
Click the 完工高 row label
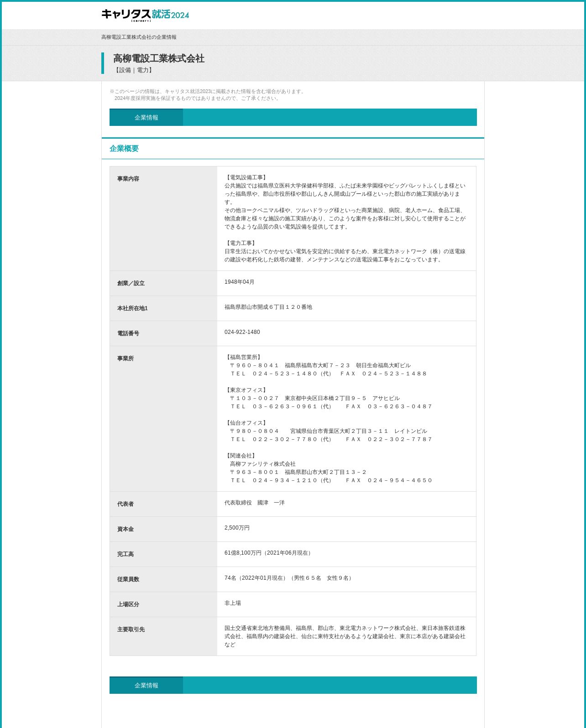(x=126, y=554)
